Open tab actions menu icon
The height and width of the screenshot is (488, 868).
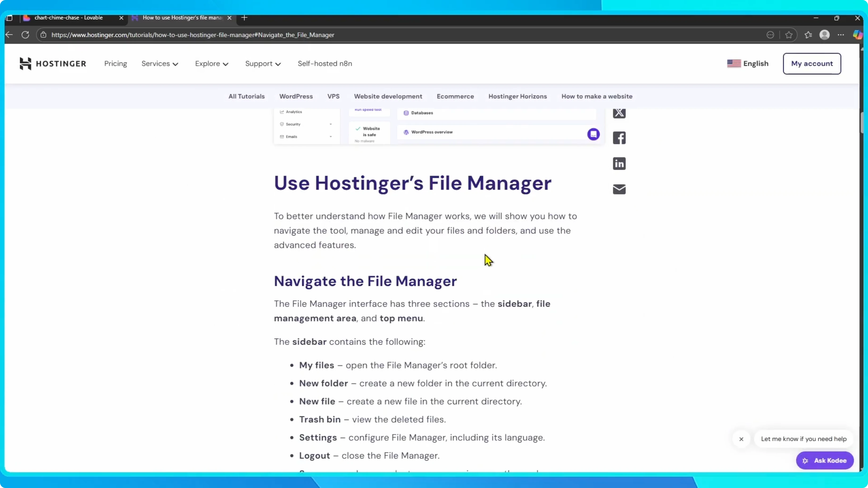tap(9, 18)
